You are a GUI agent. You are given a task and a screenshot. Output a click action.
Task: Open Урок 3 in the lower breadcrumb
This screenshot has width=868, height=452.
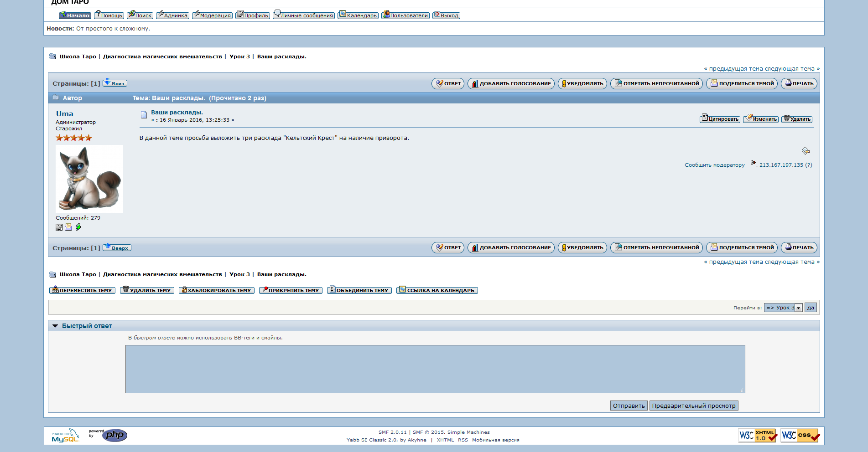pyautogui.click(x=239, y=274)
